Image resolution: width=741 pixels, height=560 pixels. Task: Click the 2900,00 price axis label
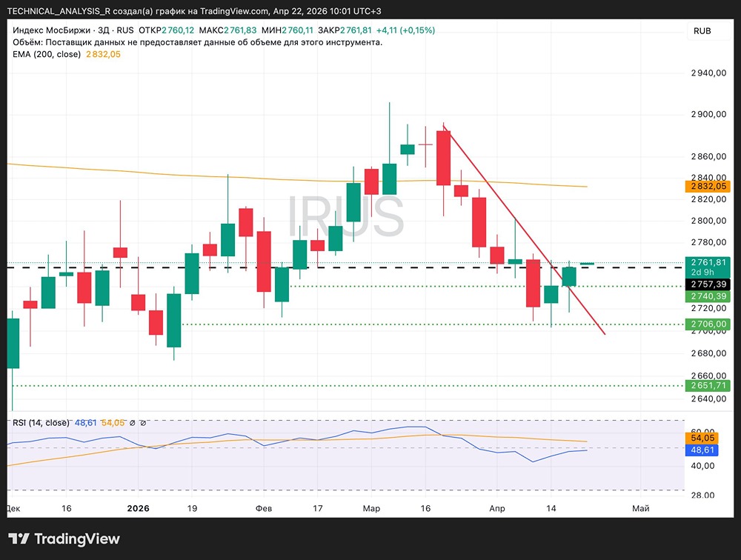(x=708, y=114)
